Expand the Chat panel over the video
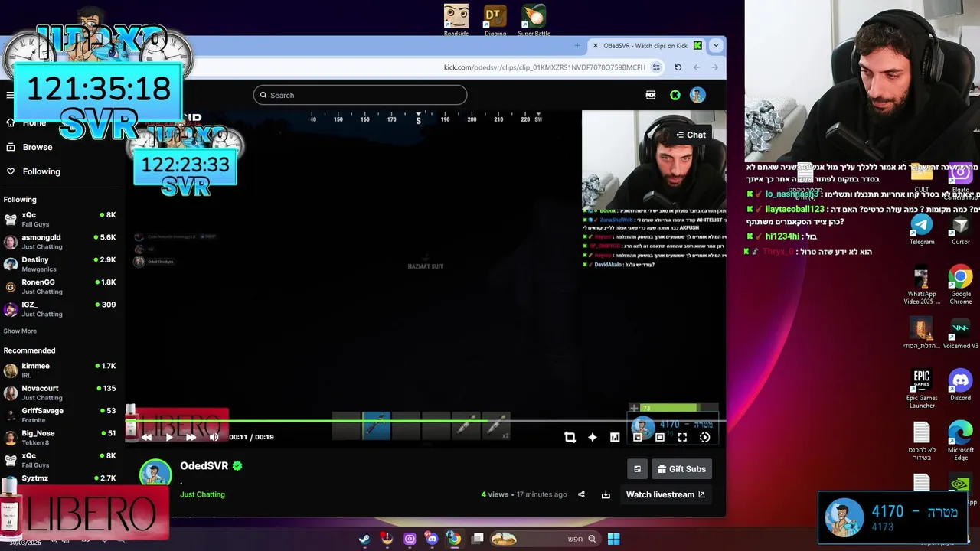 point(690,135)
